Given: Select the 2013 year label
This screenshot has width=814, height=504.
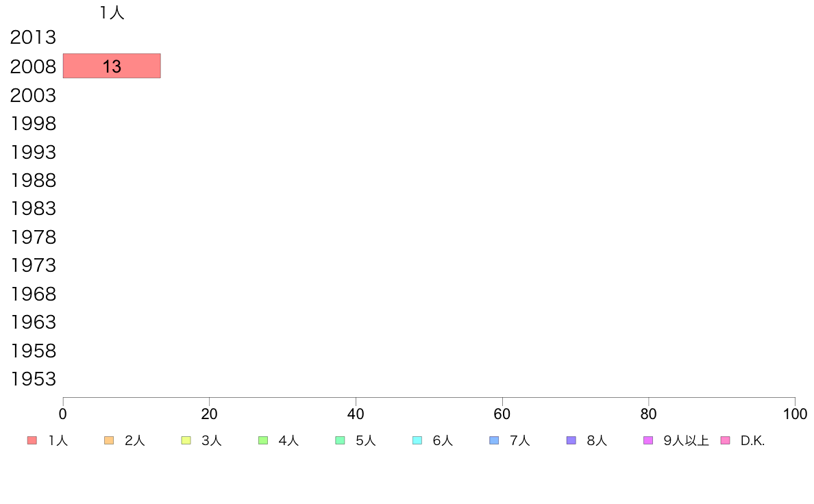Looking at the screenshot, I should click(33, 38).
